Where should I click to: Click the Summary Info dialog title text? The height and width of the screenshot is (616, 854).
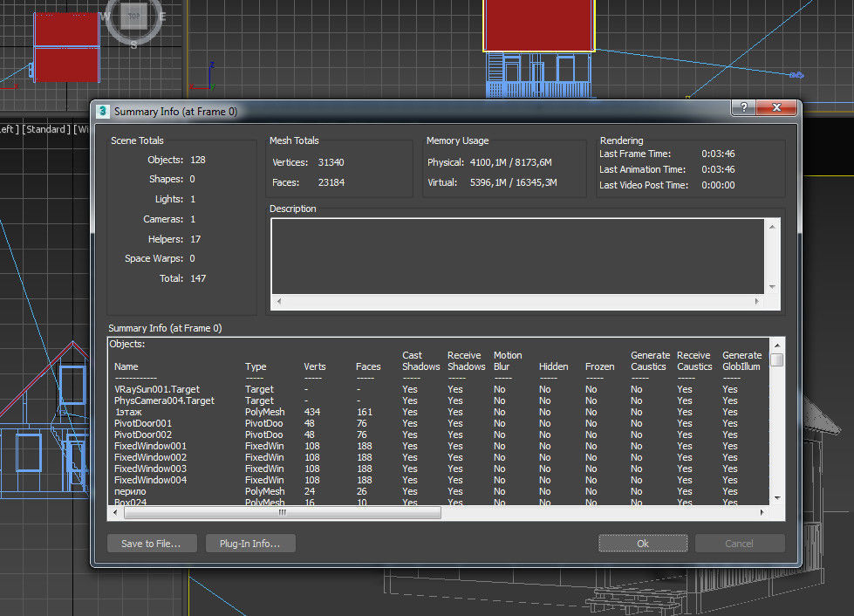click(x=175, y=112)
